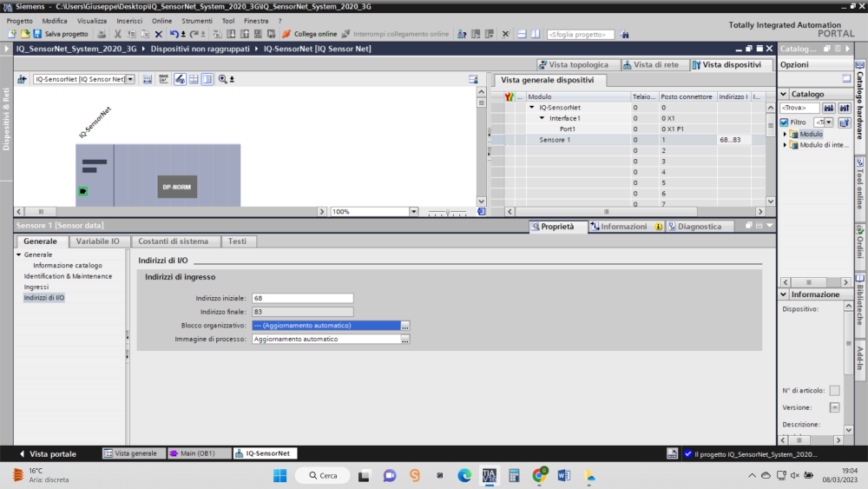
Task: Toggle the Filtro checkbox in the catalog
Action: 784,122
